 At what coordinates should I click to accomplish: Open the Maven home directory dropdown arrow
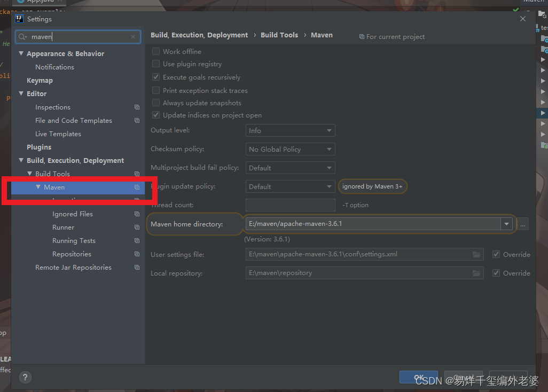(x=506, y=224)
